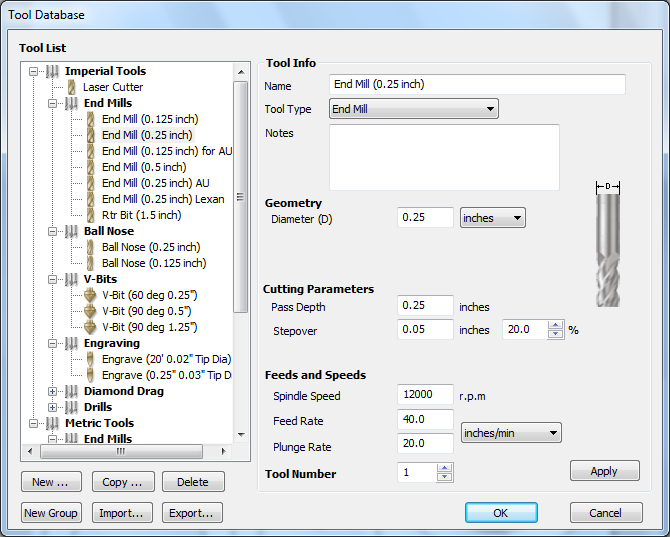Collapse the Metric Tools node
The width and height of the screenshot is (670, 537).
[x=33, y=423]
